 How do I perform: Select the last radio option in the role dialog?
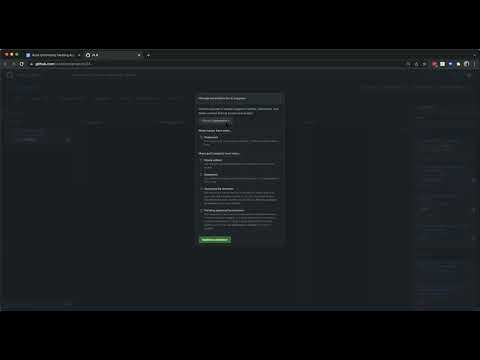tap(201, 210)
